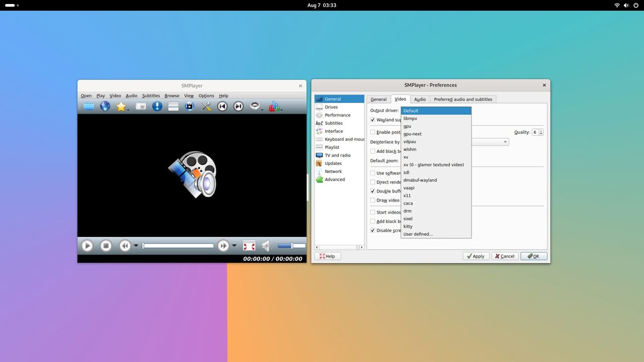Choose vdpau output driver option
The height and width of the screenshot is (362, 644).
click(436, 142)
